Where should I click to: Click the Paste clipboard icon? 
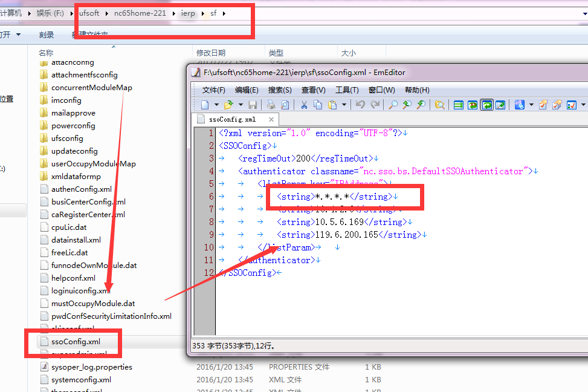(x=332, y=105)
